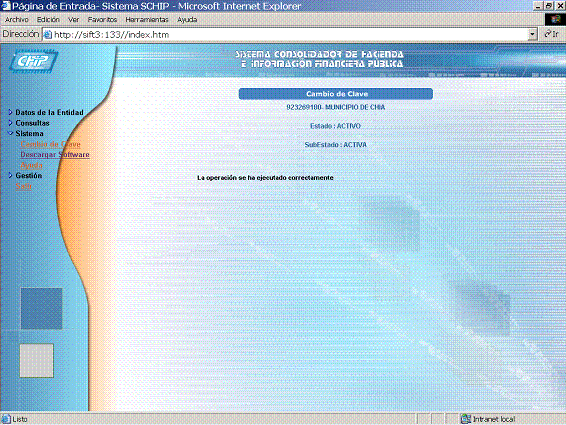Click the Intranet local zone icon
The image size is (566, 425).
(466, 419)
